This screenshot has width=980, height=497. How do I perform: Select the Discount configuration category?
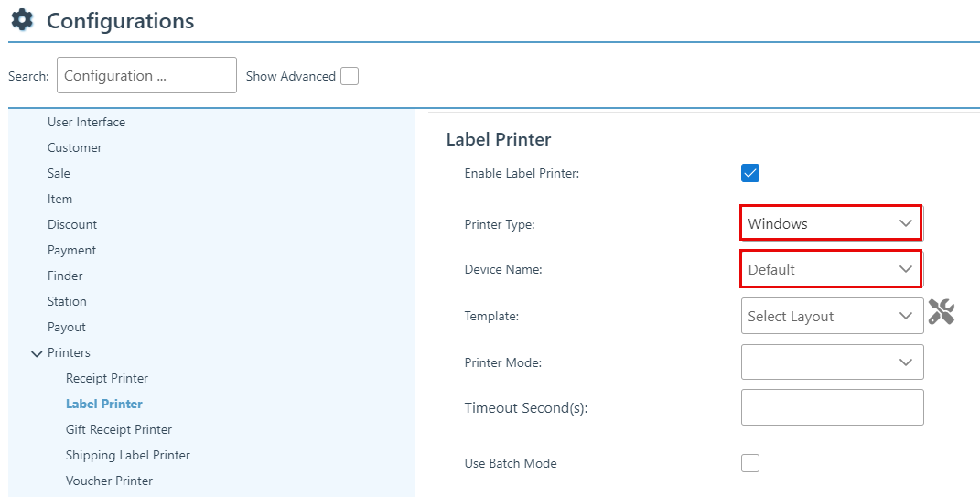click(x=72, y=224)
